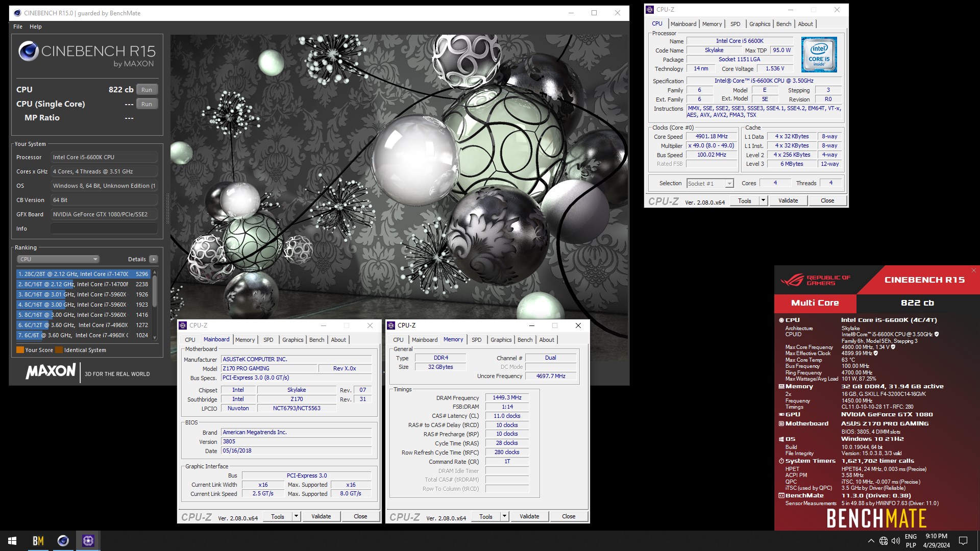This screenshot has height=551, width=980.
Task: Open CPU tab in Mainboard CPU-Z window
Action: pos(190,340)
